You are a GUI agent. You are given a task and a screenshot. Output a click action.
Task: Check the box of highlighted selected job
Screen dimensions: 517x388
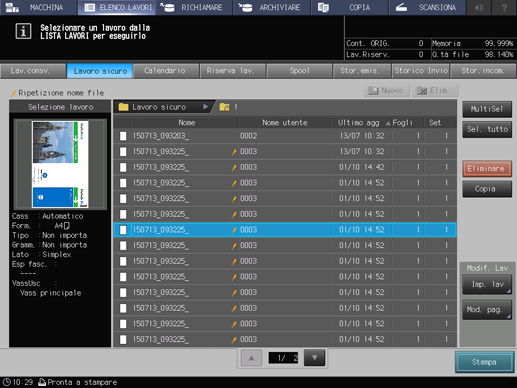click(x=123, y=230)
